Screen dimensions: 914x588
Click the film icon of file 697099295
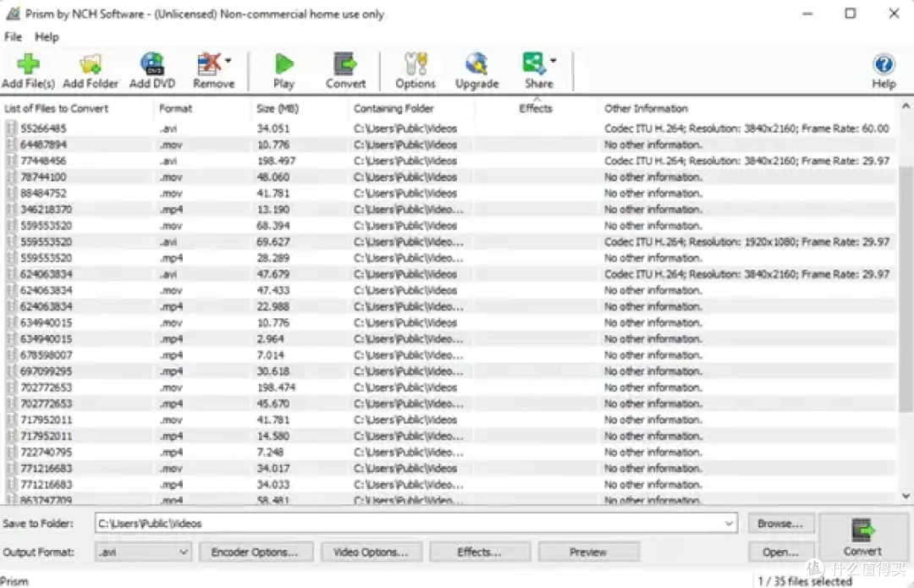point(11,371)
